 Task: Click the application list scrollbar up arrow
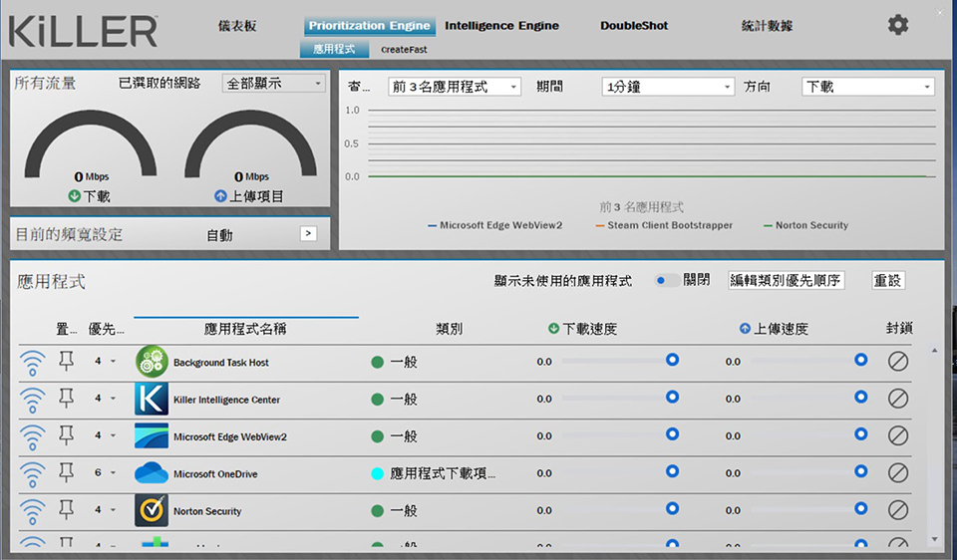pyautogui.click(x=934, y=350)
